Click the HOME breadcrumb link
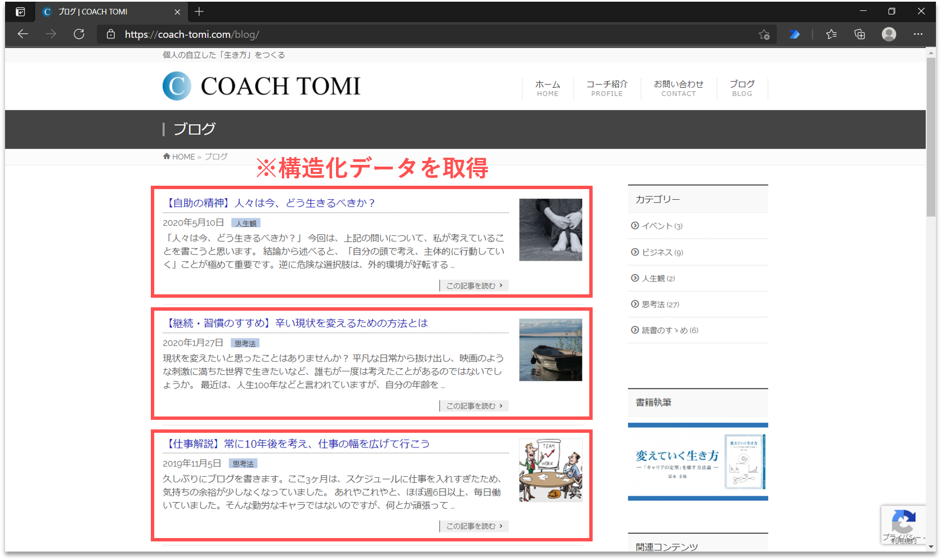 [183, 157]
